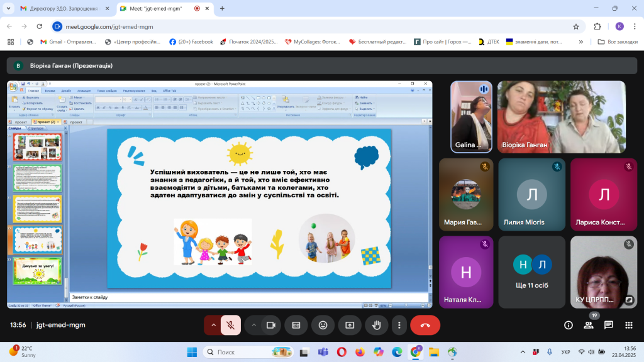This screenshot has width=644, height=362.
Task: Open the MyCollages bookmark
Action: [x=313, y=42]
